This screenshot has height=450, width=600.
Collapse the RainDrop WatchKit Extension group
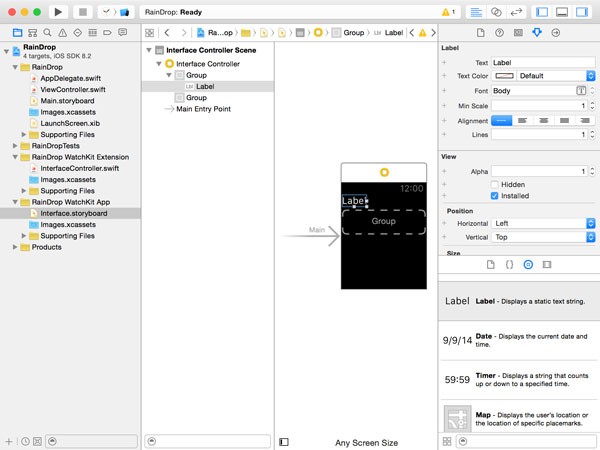[15, 157]
